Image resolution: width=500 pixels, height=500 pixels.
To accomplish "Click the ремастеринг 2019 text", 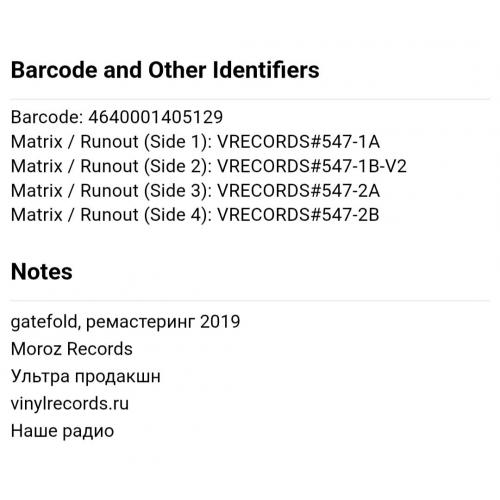I will [x=163, y=322].
